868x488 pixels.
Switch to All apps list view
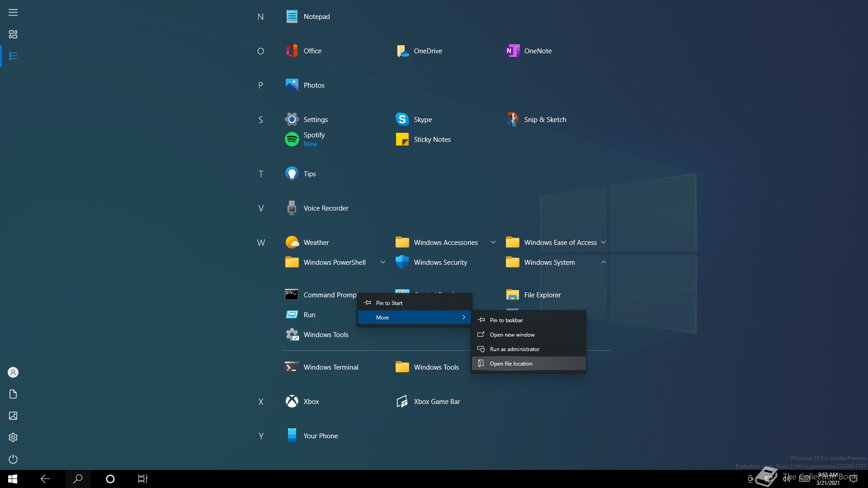(x=13, y=56)
